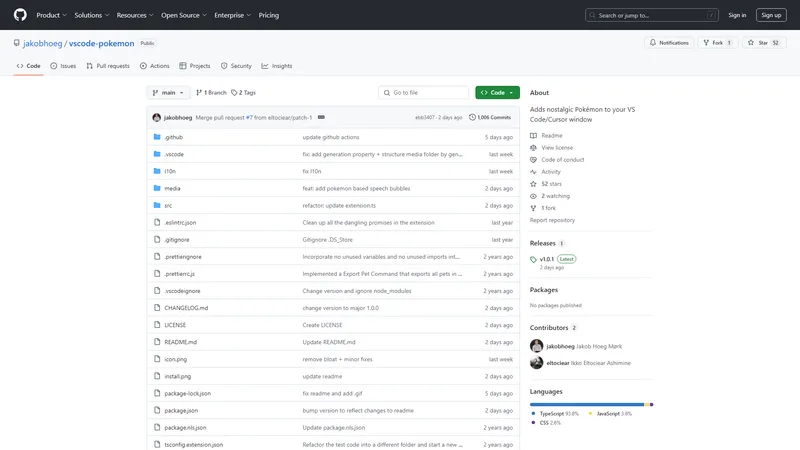Screen dimensions: 800x450
Task: Click the .vscode folder icon
Action: click(x=157, y=154)
